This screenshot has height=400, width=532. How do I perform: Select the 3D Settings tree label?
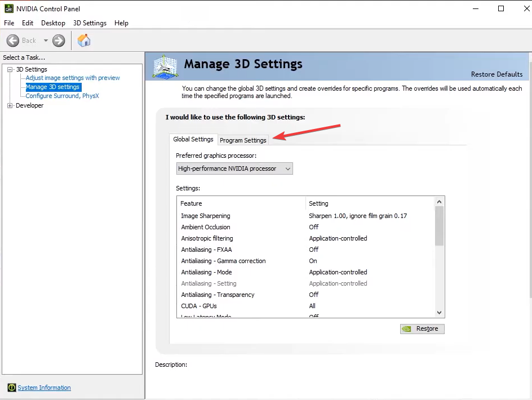tap(32, 69)
